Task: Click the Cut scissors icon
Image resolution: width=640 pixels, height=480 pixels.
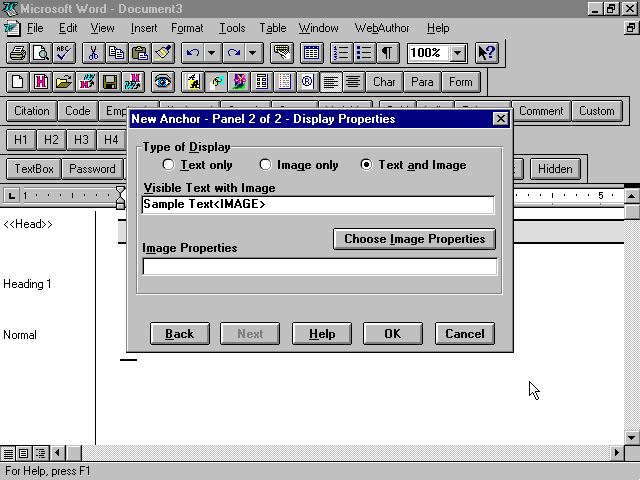Action: click(93, 53)
